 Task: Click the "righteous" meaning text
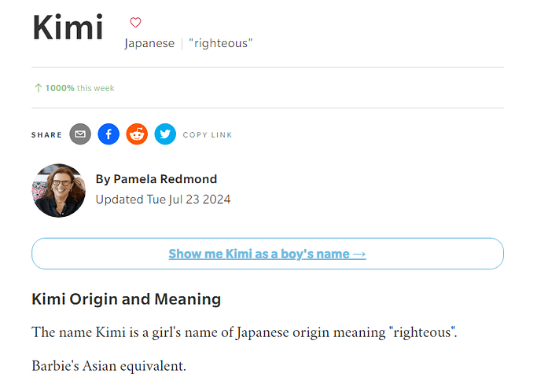[221, 43]
